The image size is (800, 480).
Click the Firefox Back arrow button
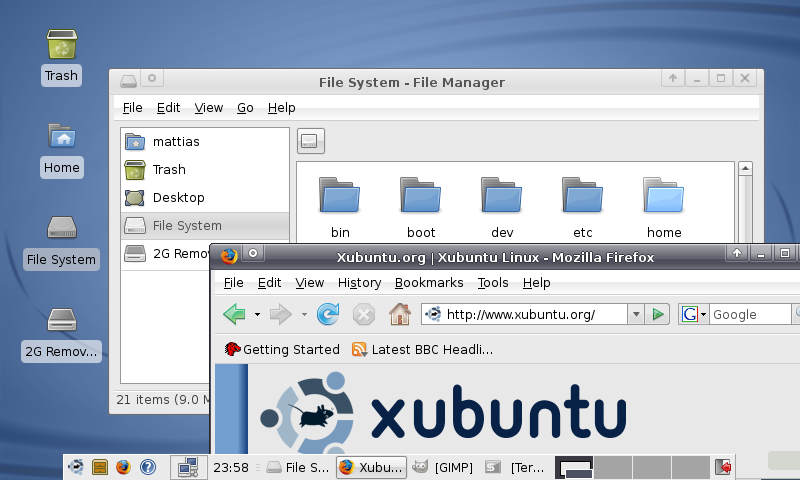[234, 314]
